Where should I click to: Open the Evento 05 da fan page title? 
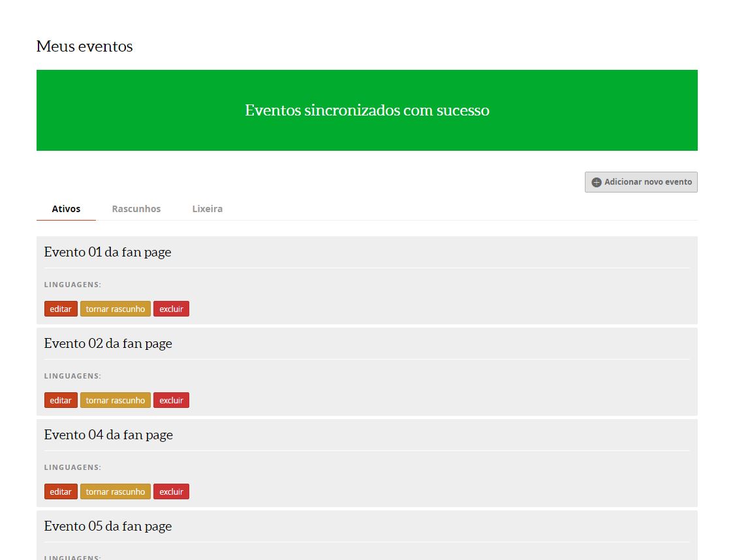pyautogui.click(x=108, y=526)
